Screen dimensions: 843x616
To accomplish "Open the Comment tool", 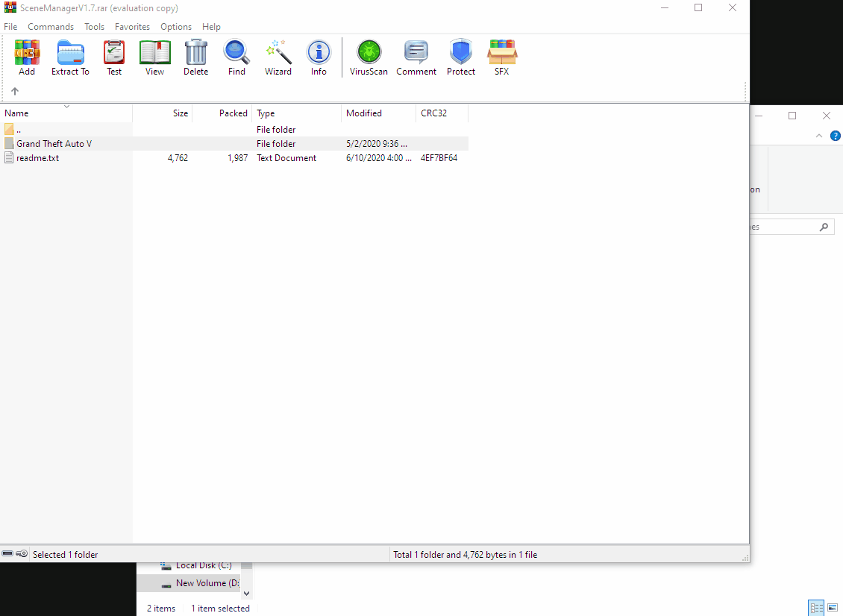I will tap(416, 57).
